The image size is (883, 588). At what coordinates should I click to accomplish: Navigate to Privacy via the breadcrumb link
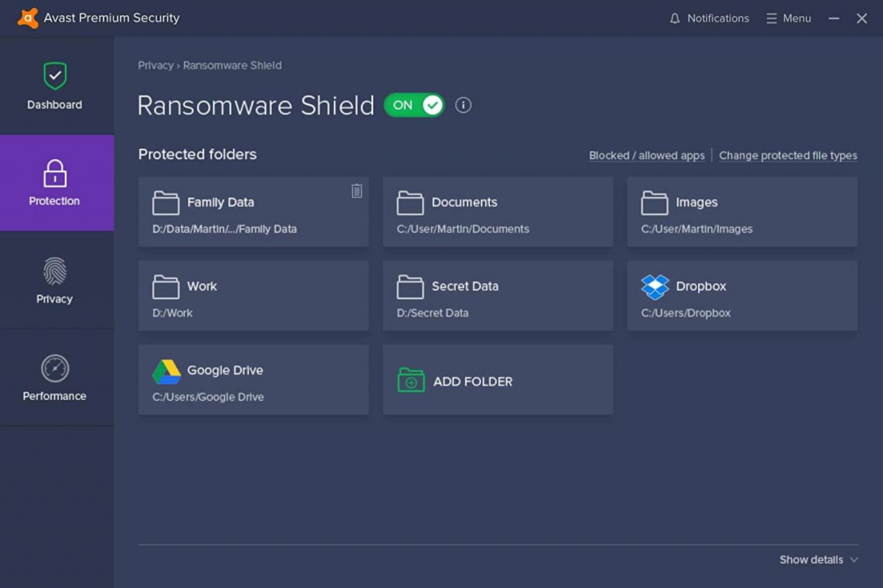tap(155, 65)
